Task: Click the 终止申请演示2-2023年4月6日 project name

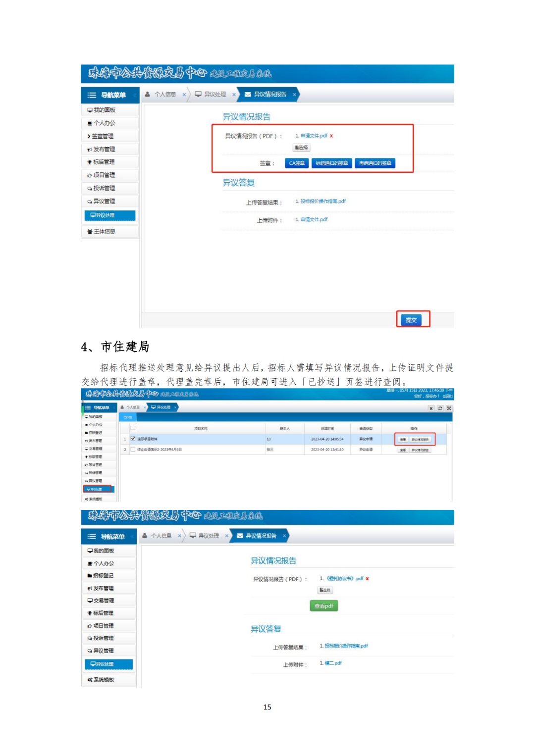Action: click(160, 450)
